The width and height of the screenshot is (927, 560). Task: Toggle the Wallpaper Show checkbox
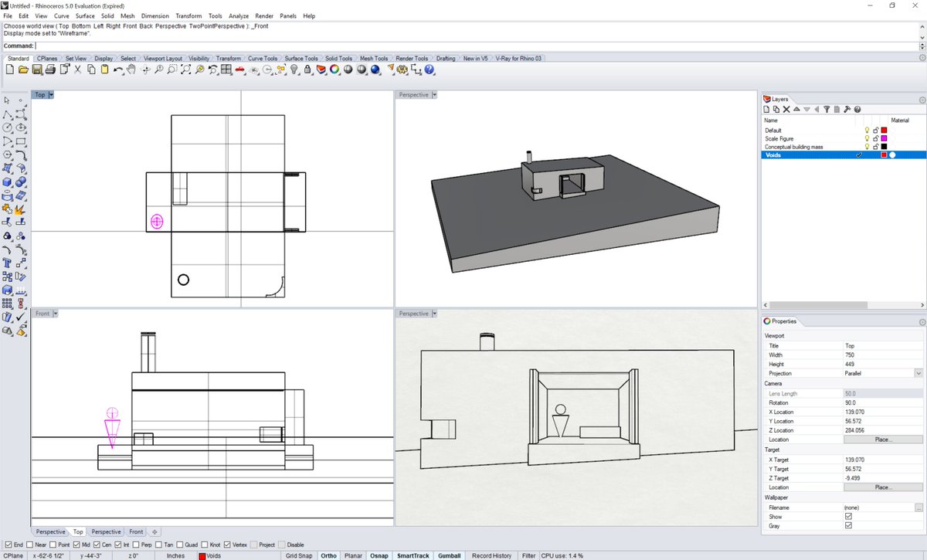848,516
